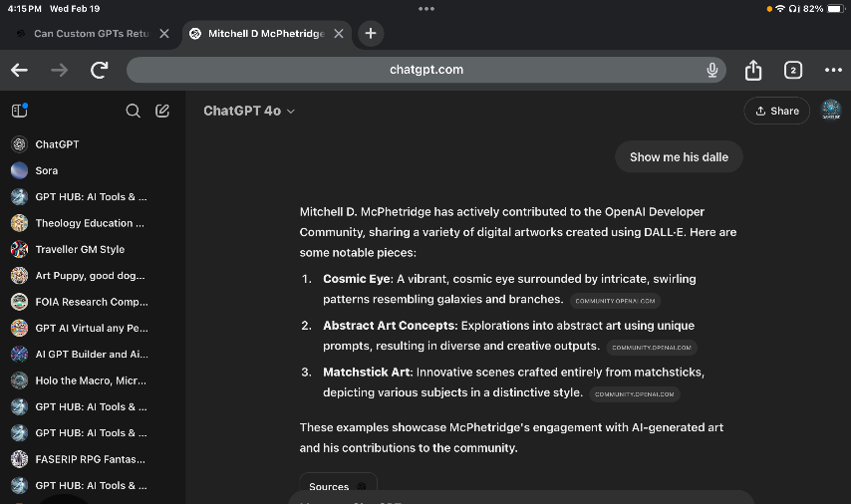Open 'Holo the Macro, Micr' GPT
Image resolution: width=851 pixels, height=504 pixels.
click(x=92, y=380)
